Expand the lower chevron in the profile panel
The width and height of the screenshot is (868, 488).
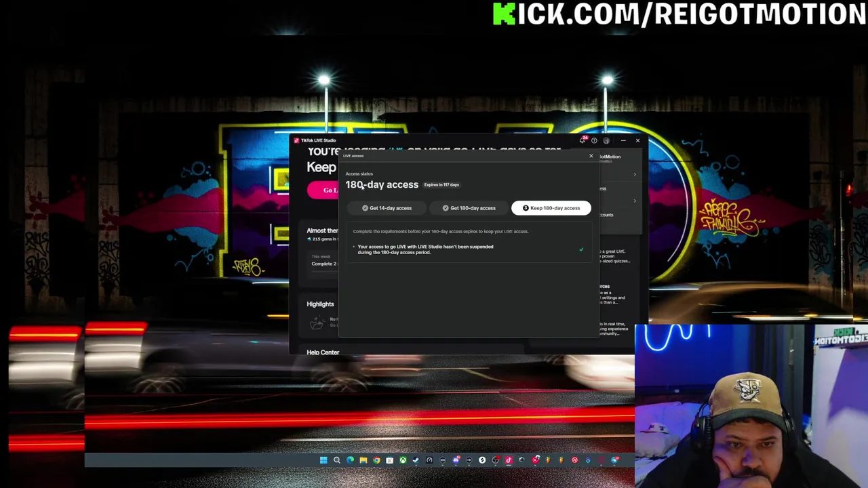[x=635, y=201]
